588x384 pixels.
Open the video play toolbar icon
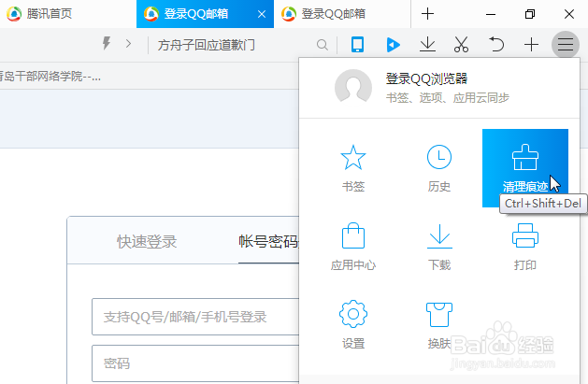click(x=393, y=45)
